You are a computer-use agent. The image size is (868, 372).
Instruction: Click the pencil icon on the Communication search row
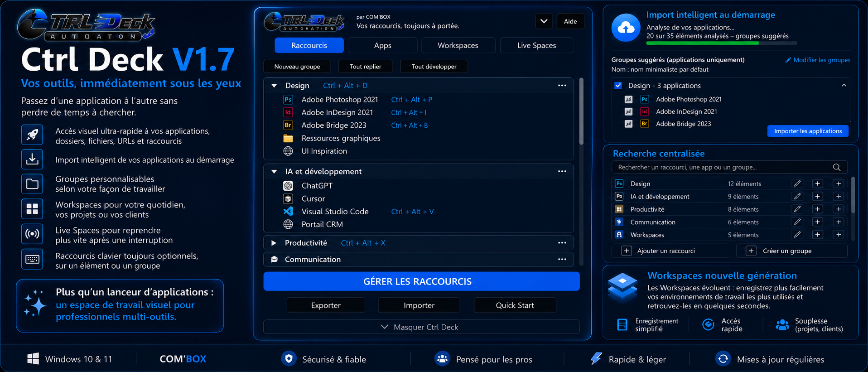pyautogui.click(x=797, y=222)
